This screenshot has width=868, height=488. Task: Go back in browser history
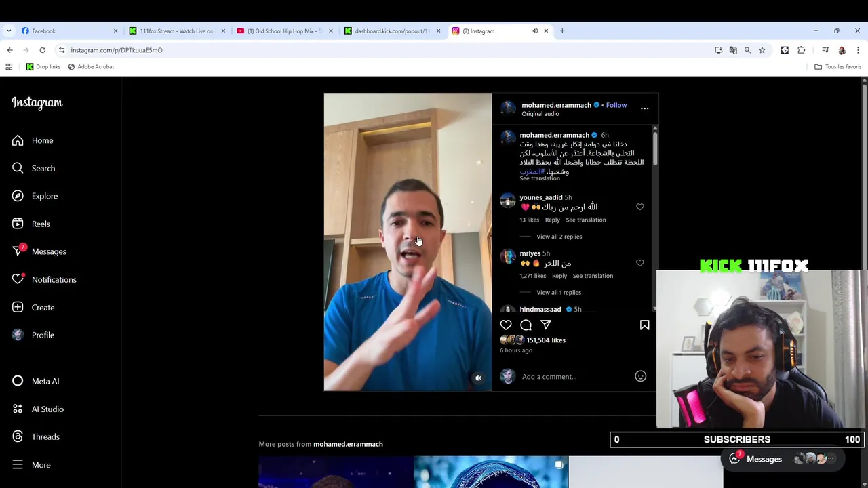point(9,50)
